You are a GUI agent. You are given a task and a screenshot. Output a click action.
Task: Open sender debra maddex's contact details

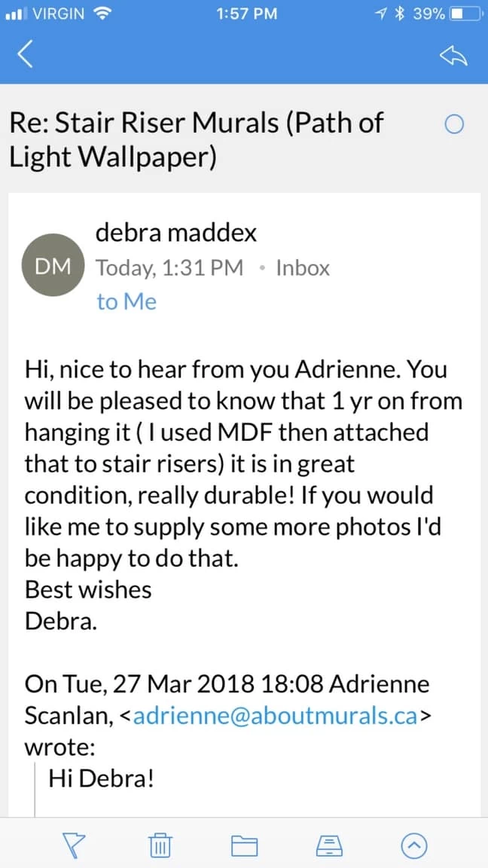[176, 233]
